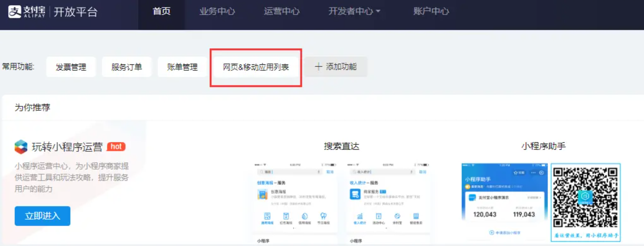
Task: Click the 小程序助手 heading
Action: click(x=544, y=146)
